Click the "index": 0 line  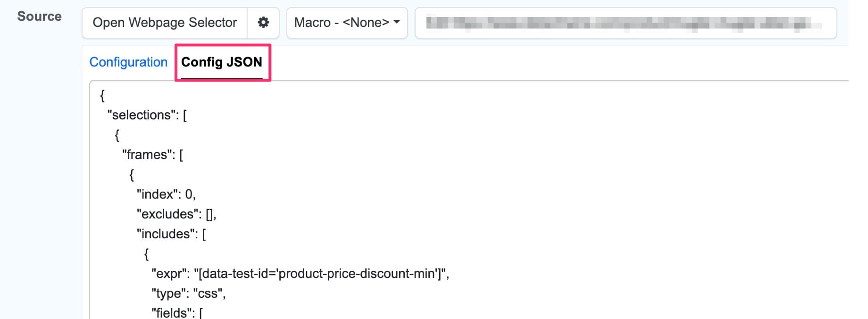(x=166, y=194)
